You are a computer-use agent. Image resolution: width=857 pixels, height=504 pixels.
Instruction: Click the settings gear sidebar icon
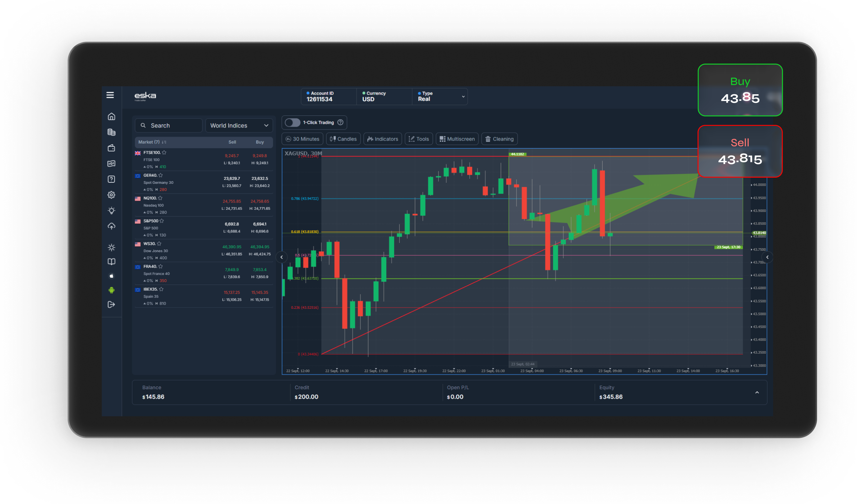click(x=112, y=195)
